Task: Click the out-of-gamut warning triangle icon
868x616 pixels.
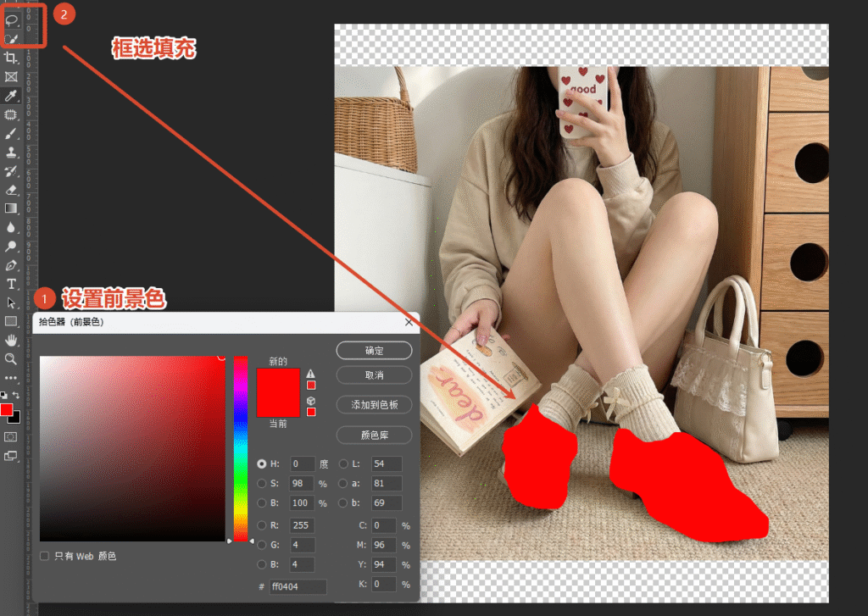Action: pyautogui.click(x=311, y=374)
